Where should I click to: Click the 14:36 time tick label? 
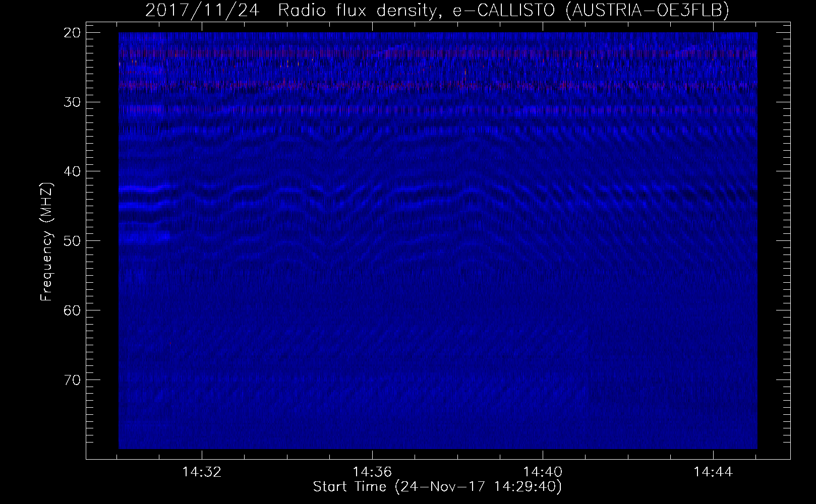[x=372, y=472]
